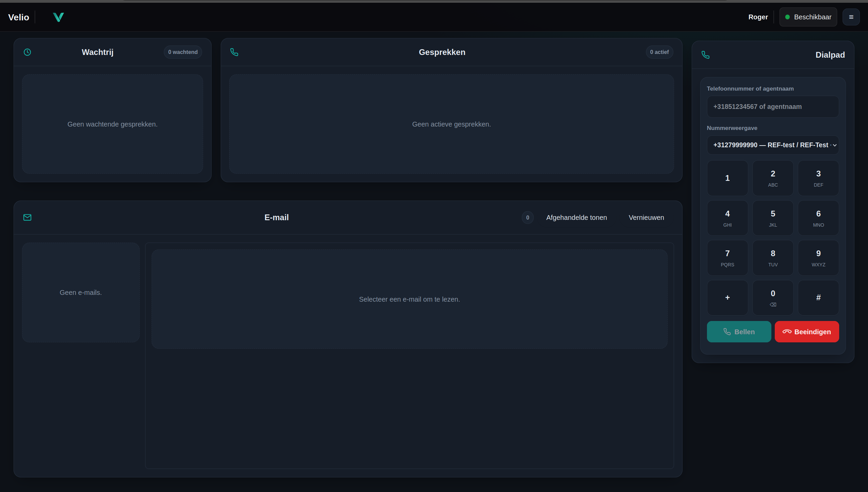
Task: Click 'Geen wachtende gesprekken.' text
Action: click(113, 124)
